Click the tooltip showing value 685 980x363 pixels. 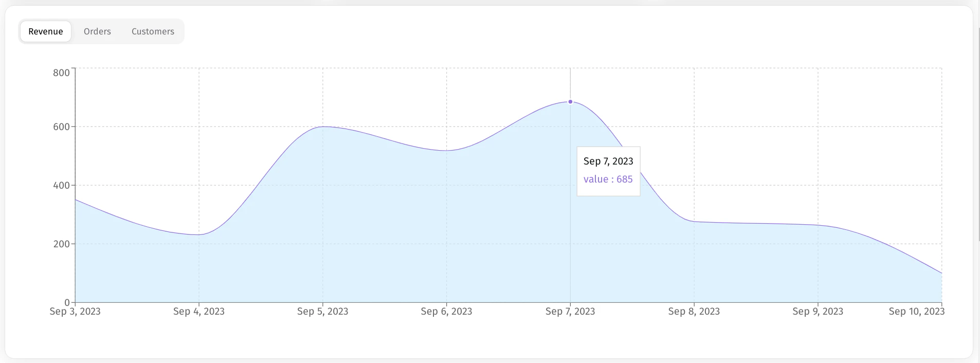click(x=608, y=171)
